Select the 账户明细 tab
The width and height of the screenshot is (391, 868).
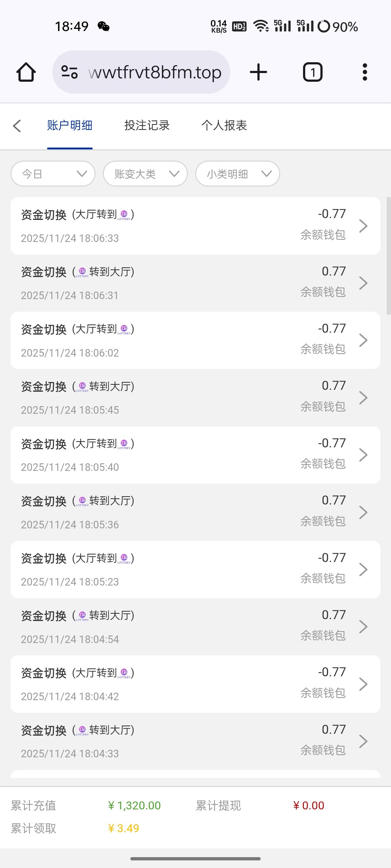point(70,125)
